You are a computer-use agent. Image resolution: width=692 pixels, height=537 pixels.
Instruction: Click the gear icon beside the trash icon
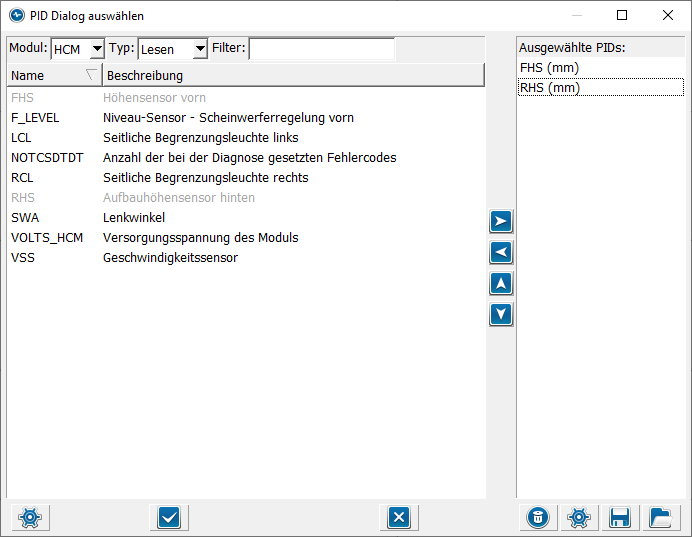pyautogui.click(x=577, y=517)
